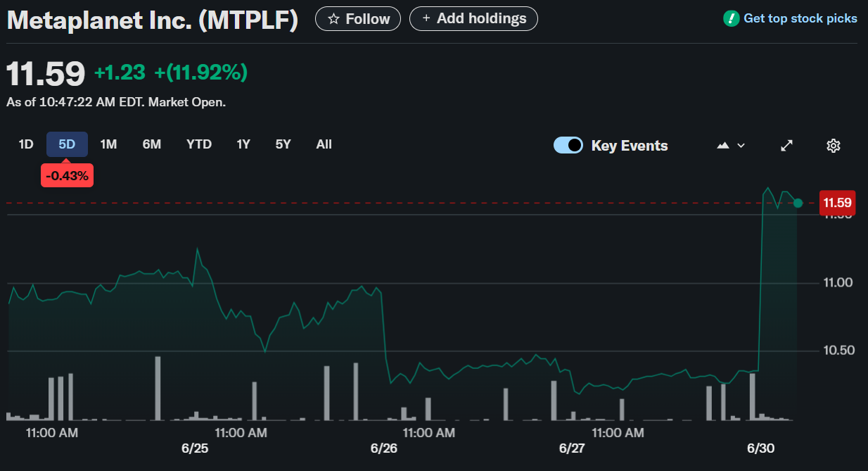Viewport: 868px width, 471px height.
Task: Click the current price dot on chart
Action: [x=798, y=203]
